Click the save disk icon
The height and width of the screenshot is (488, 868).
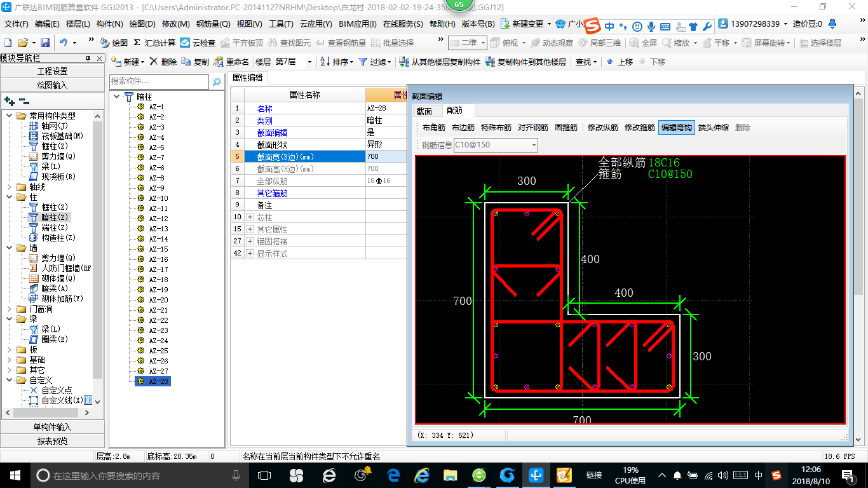[45, 43]
